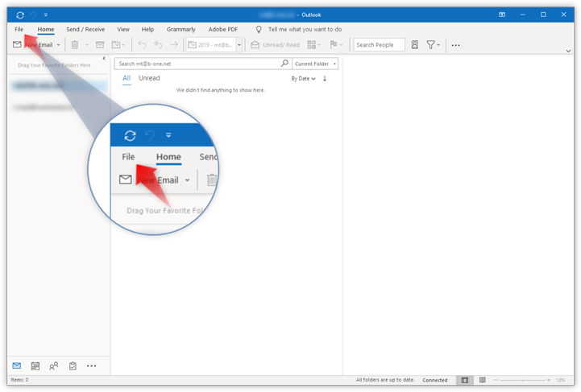Screen dimensions: 581x392
Task: Click the New Email button
Action: [32, 45]
